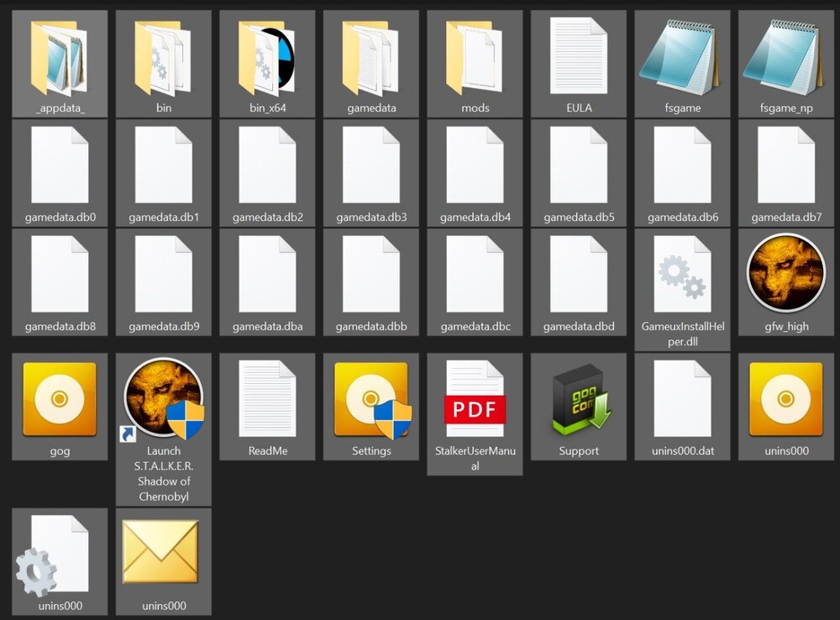Select the gamedata folder icon
Image resolution: width=840 pixels, height=620 pixels.
click(370, 57)
